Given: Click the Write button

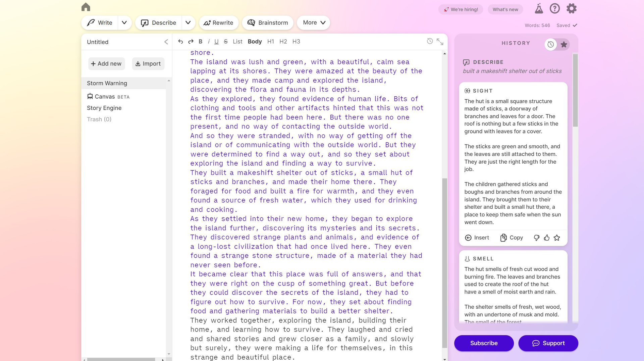Looking at the screenshot, I should click(100, 23).
